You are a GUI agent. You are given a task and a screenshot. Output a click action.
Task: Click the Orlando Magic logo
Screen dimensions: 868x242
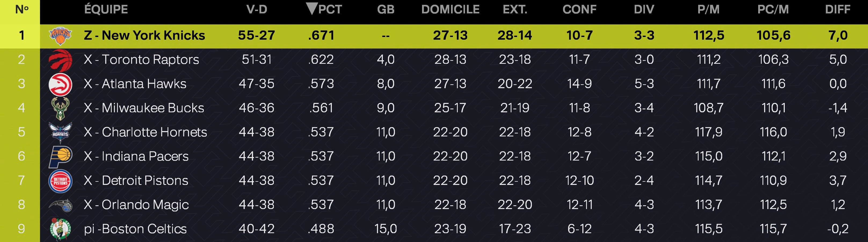coord(60,205)
